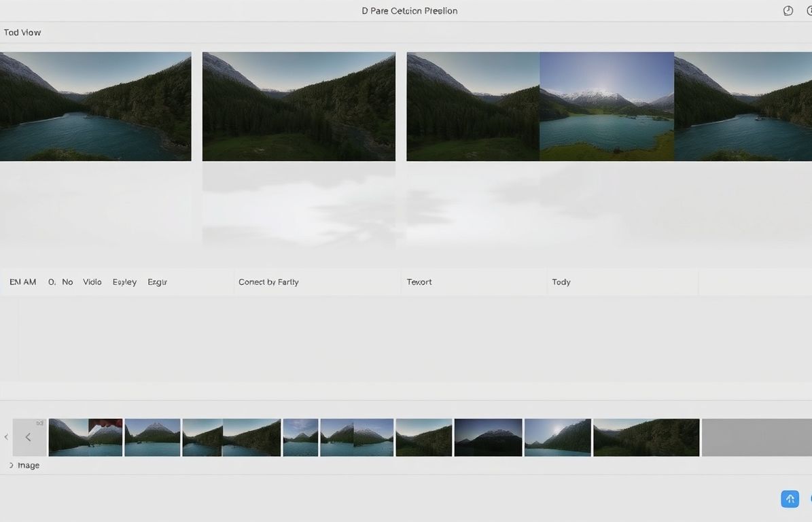Select the Tody tab

click(x=561, y=281)
